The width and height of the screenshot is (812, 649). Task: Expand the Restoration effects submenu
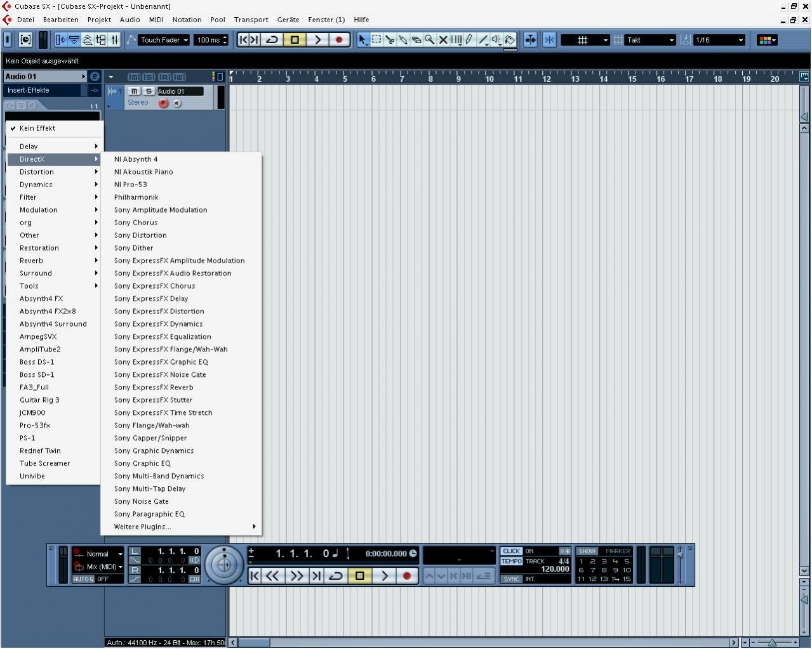pos(55,248)
